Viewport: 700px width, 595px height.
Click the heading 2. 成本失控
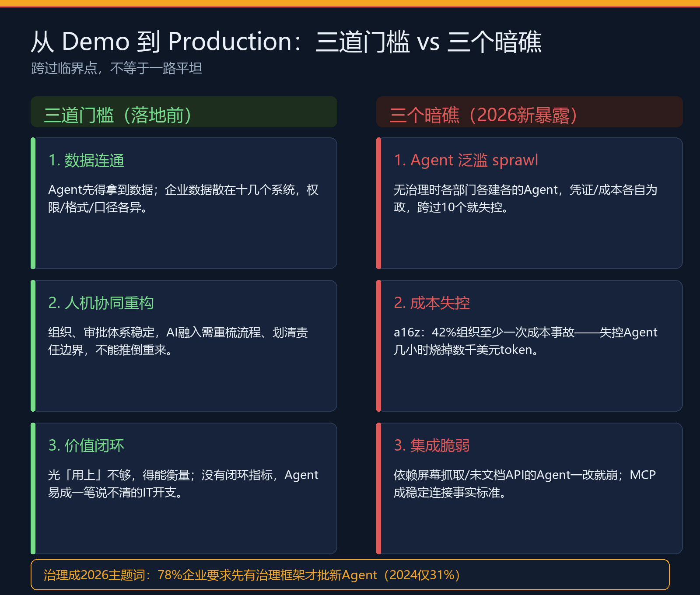[432, 303]
